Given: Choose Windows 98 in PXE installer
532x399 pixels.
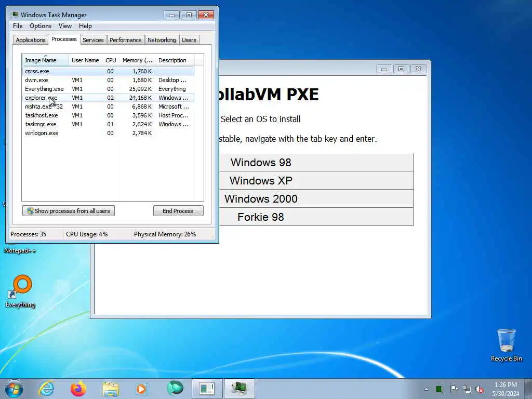Looking at the screenshot, I should (316, 162).
